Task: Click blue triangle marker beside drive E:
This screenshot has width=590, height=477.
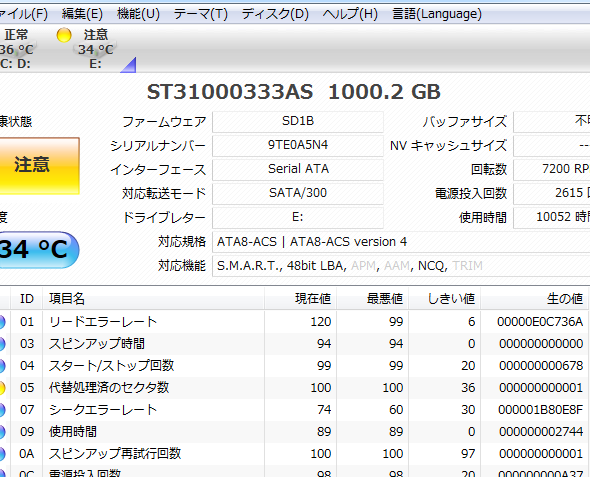Action: click(x=128, y=65)
